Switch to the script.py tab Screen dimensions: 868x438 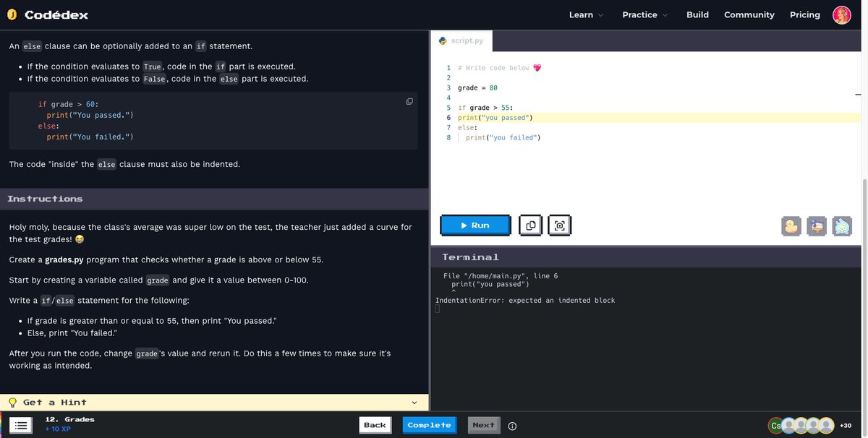pos(461,39)
